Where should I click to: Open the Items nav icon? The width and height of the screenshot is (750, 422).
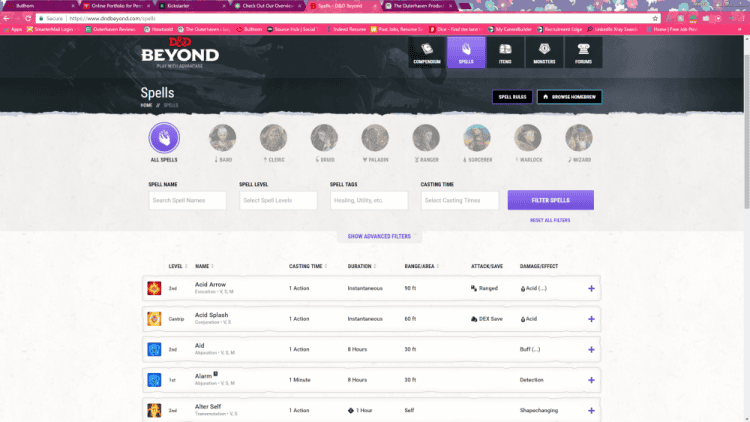pyautogui.click(x=505, y=52)
